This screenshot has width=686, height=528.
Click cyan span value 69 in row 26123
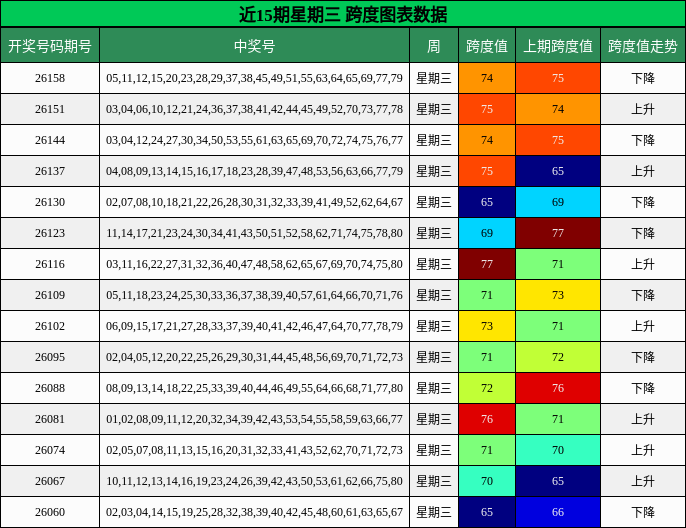click(487, 233)
